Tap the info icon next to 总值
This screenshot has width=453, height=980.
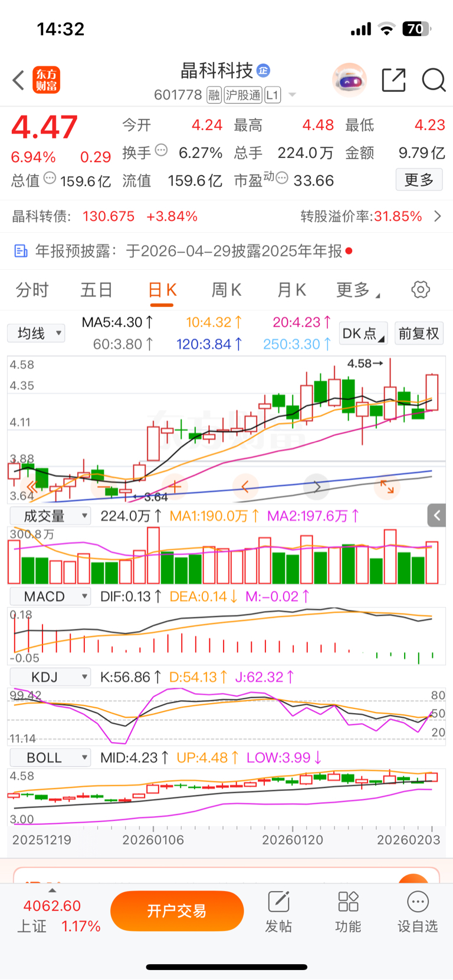tap(50, 178)
